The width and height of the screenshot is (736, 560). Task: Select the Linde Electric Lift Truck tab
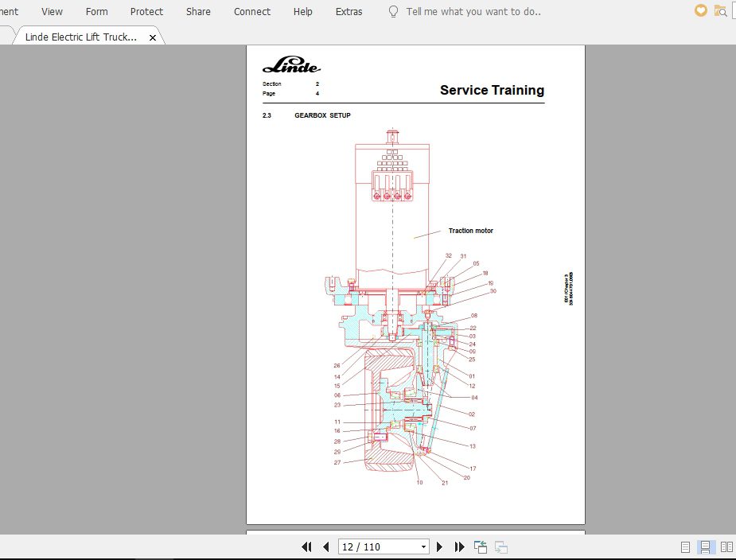pyautogui.click(x=80, y=37)
